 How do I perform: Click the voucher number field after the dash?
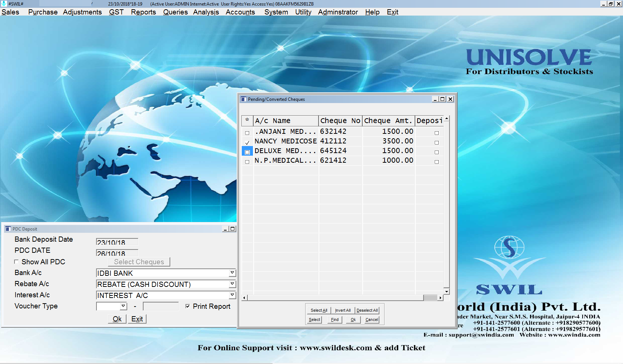pos(161,306)
